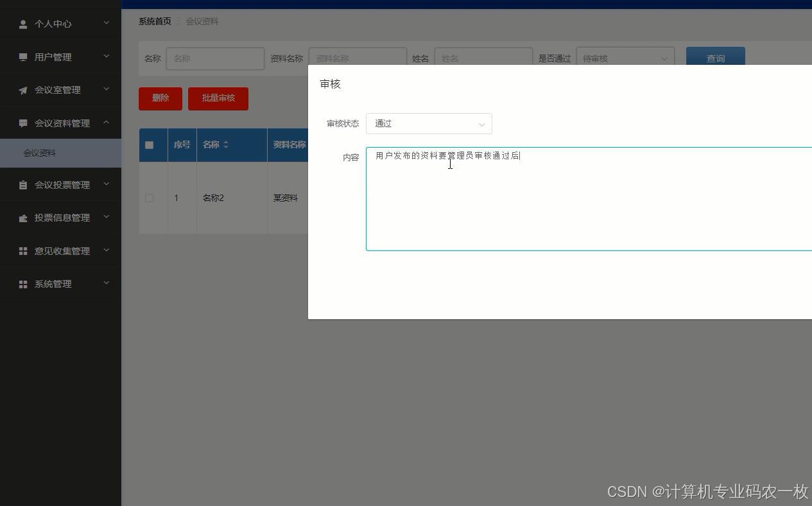
Task: Open the 个人中心 sidebar menu
Action: pyautogui.click(x=60, y=24)
